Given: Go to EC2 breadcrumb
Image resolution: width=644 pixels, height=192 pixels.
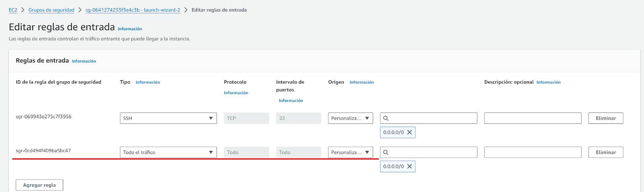Looking at the screenshot, I should pyautogui.click(x=13, y=10).
